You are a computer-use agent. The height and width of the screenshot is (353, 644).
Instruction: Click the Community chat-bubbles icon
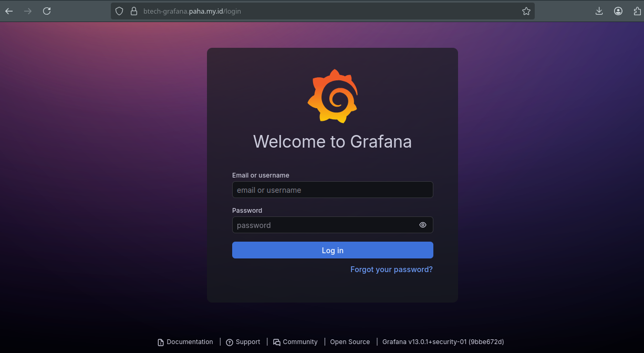coord(277,342)
